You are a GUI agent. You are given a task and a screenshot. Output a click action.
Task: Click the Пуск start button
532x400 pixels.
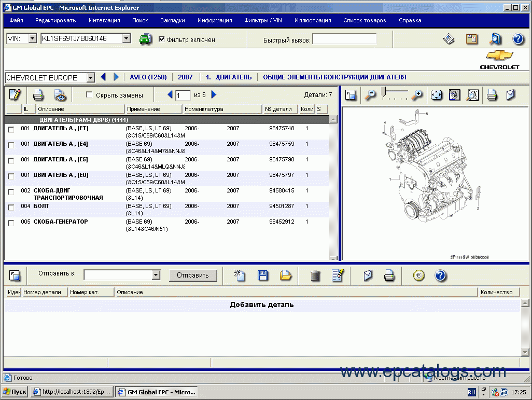(x=15, y=392)
